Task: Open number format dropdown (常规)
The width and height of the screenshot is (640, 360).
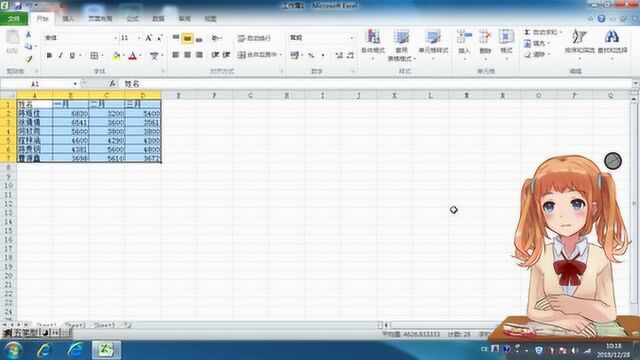Action: (x=351, y=38)
